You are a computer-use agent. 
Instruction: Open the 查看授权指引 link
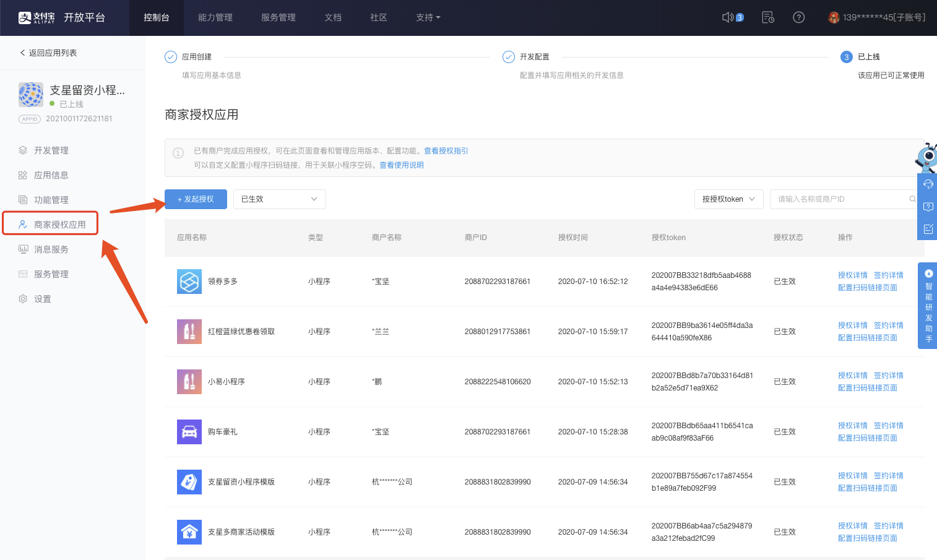pos(446,151)
